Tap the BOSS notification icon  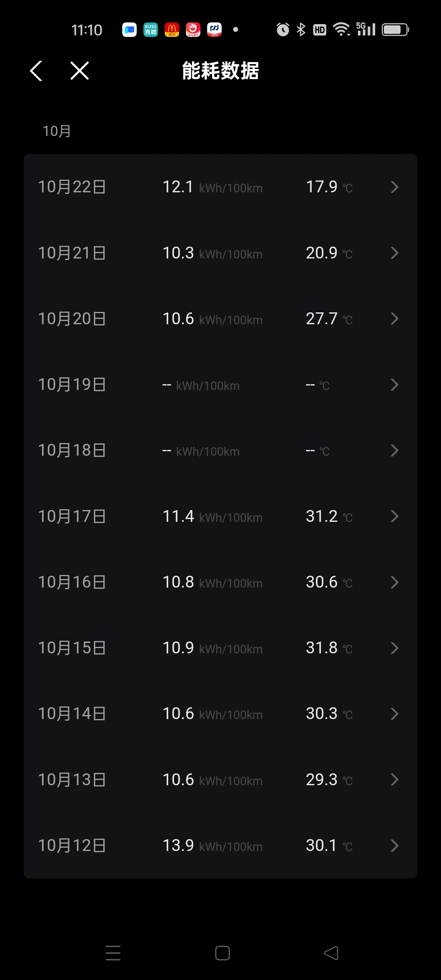151,29
